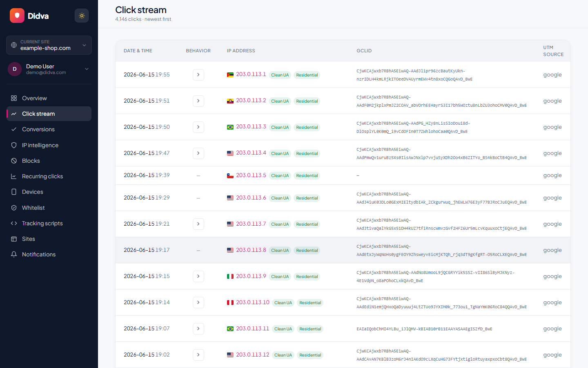Click the IP ADDRESS column header
The width and height of the screenshot is (588, 368).
[x=241, y=51]
